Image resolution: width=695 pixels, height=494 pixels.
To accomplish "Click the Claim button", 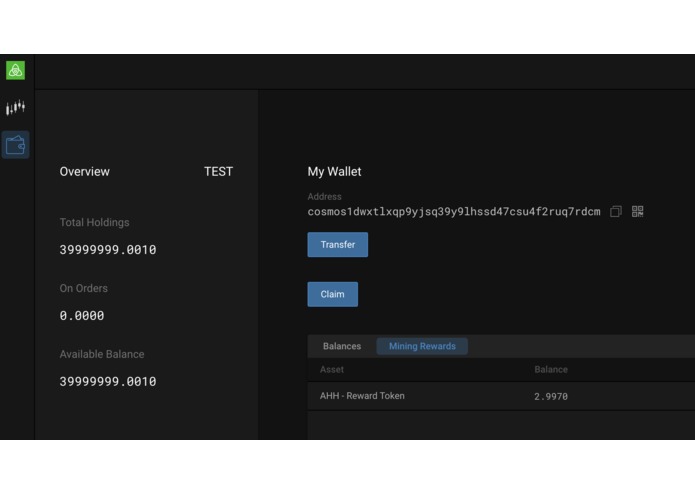I will (x=333, y=294).
